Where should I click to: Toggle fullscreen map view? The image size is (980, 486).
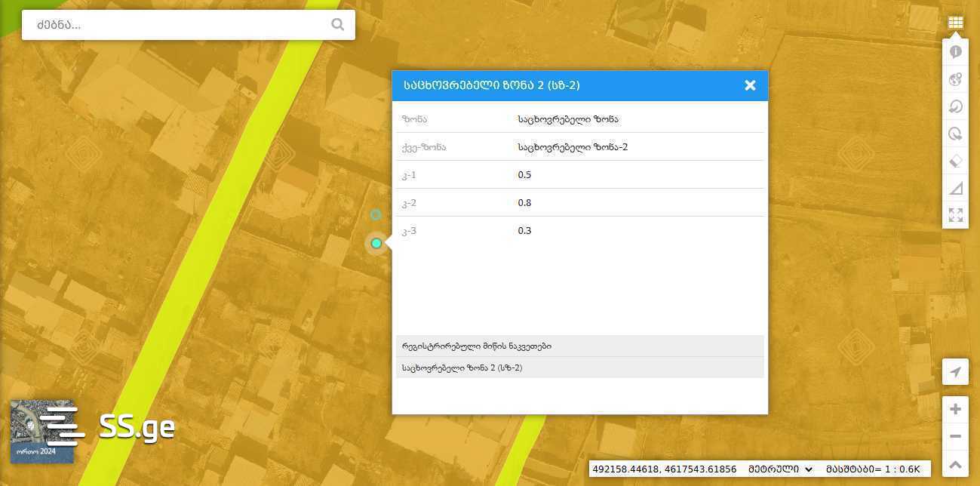tap(955, 215)
